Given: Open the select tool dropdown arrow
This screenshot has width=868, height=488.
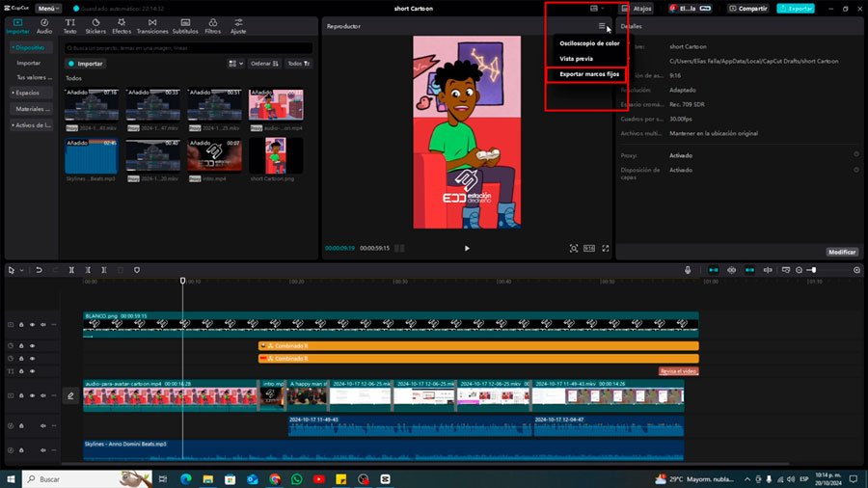Looking at the screenshot, I should tap(21, 270).
